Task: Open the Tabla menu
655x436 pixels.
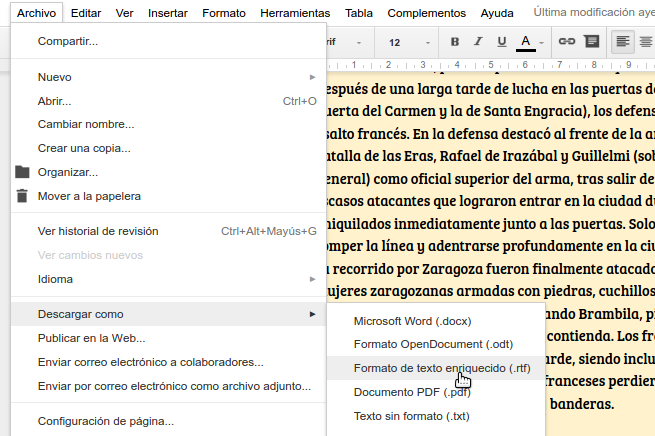Action: coord(358,13)
